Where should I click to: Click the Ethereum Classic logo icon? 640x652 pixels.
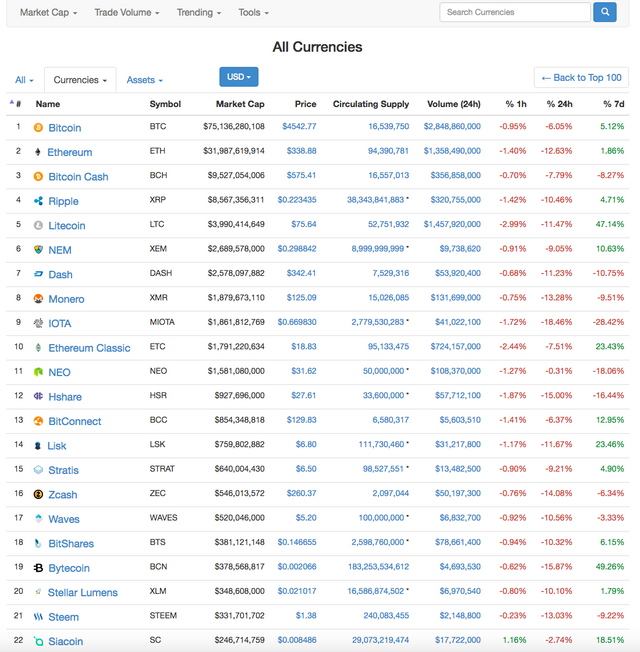coord(38,348)
